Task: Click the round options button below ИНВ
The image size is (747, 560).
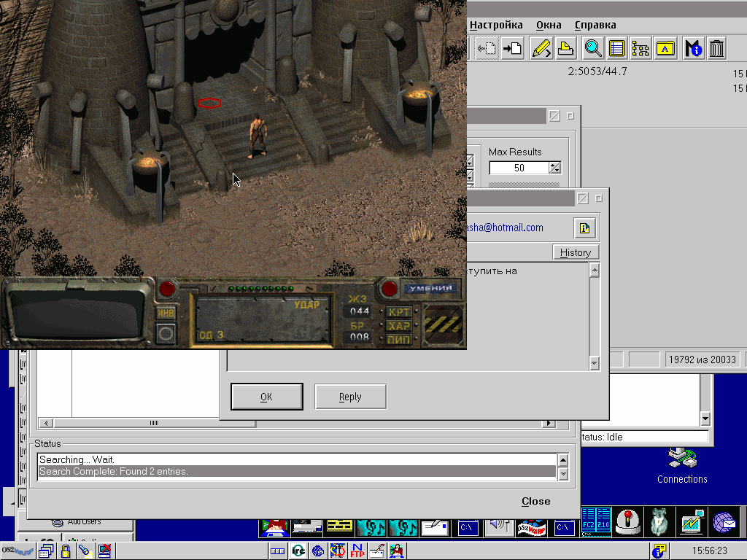Action: point(166,333)
